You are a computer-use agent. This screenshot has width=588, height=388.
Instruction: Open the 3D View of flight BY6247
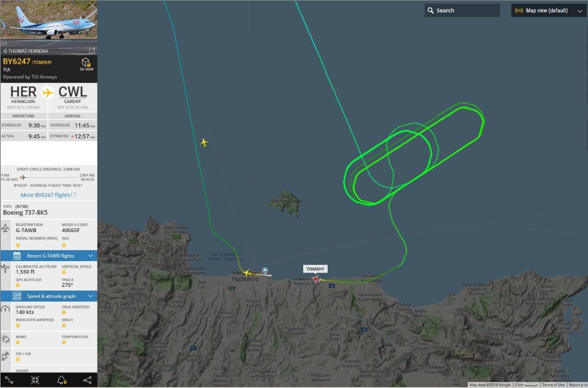click(x=86, y=64)
